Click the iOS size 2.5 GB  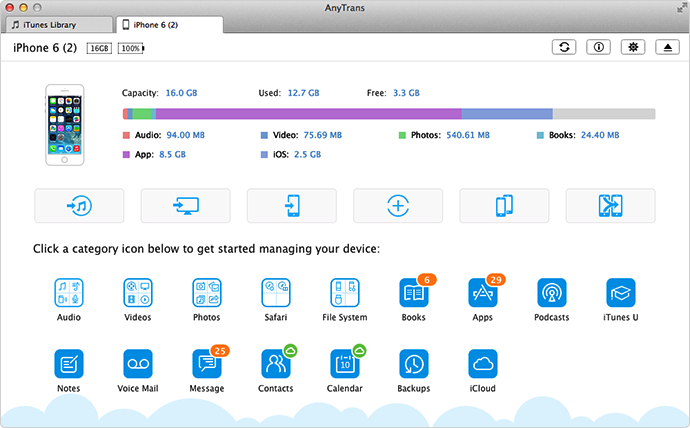[x=308, y=154]
